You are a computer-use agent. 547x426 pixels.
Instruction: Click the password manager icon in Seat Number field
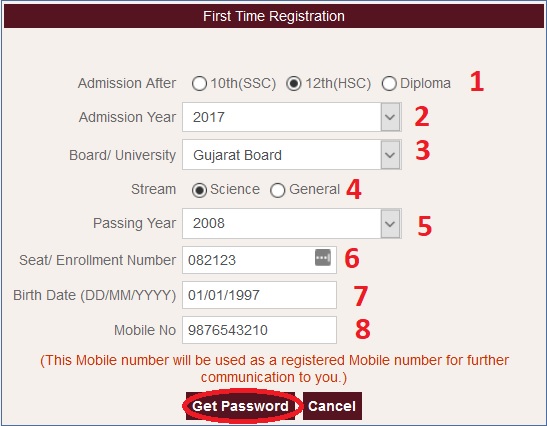coord(323,257)
